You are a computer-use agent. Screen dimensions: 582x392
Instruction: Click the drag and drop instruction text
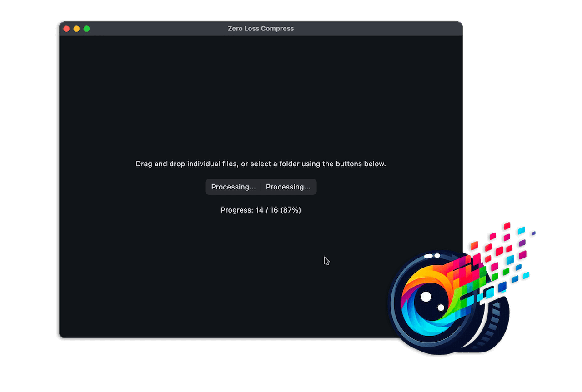[x=261, y=164]
